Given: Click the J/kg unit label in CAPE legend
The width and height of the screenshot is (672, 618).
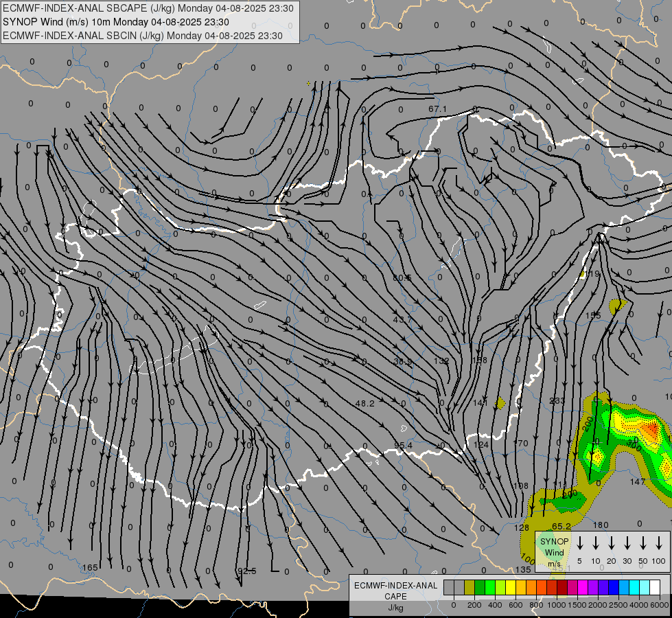Looking at the screenshot, I should pos(395,608).
